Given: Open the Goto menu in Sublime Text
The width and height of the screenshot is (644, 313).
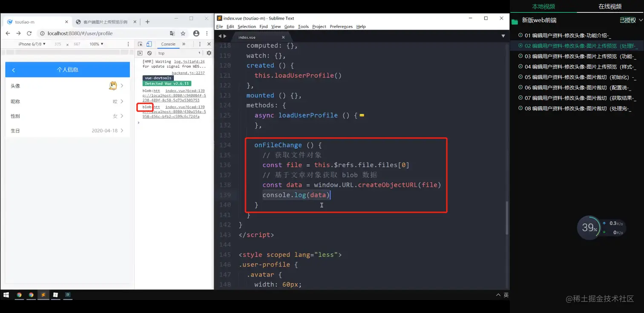Looking at the screenshot, I should (289, 26).
